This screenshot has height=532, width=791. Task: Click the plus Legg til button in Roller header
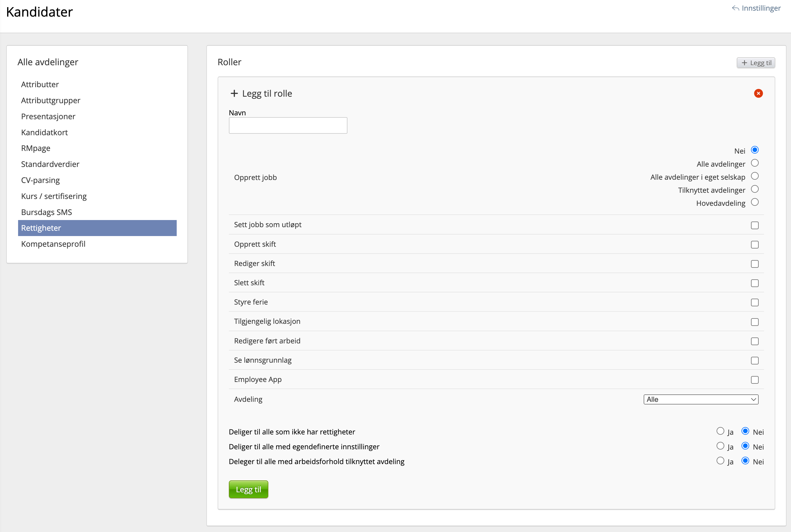755,63
